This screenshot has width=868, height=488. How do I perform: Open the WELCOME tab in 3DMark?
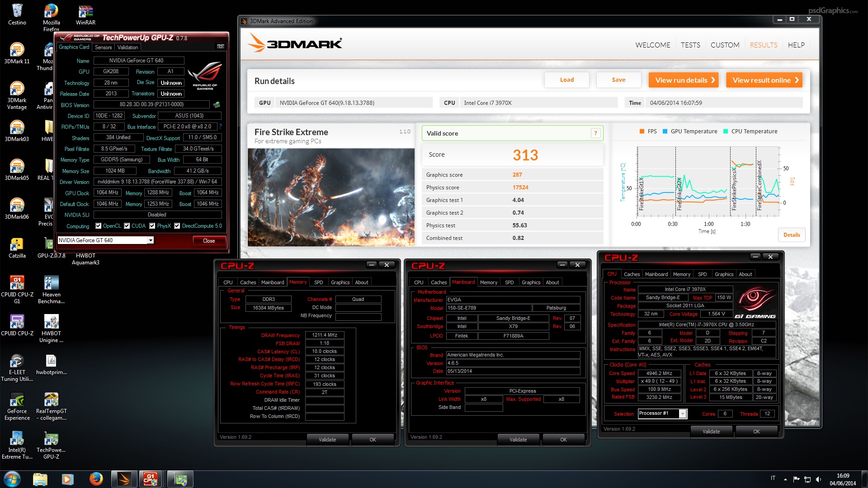[x=653, y=45]
